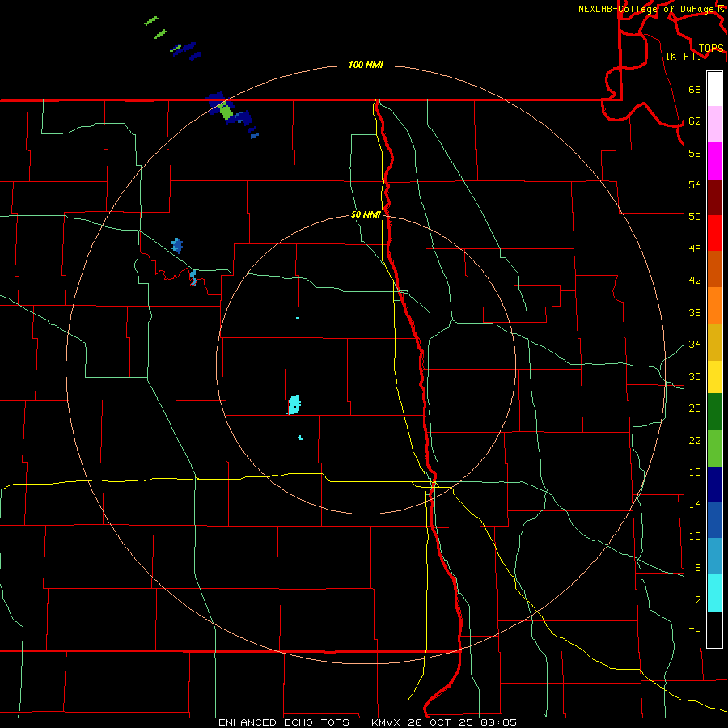This screenshot has width=728, height=728.
Task: Click the 14 scale label
Action: 695,504
